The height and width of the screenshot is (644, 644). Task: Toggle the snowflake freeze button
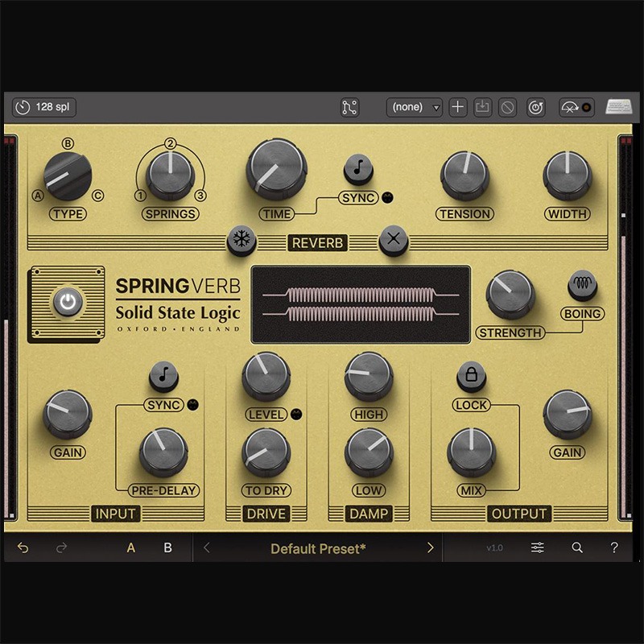point(242,240)
